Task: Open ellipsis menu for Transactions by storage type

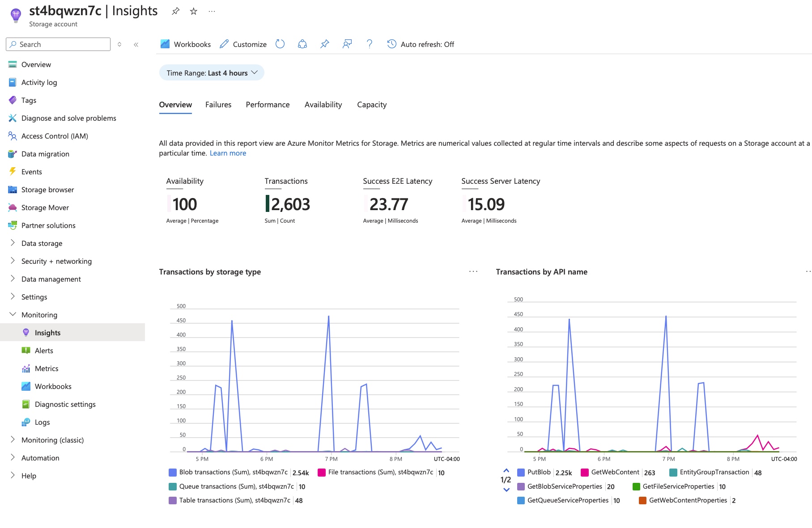Action: pos(473,271)
